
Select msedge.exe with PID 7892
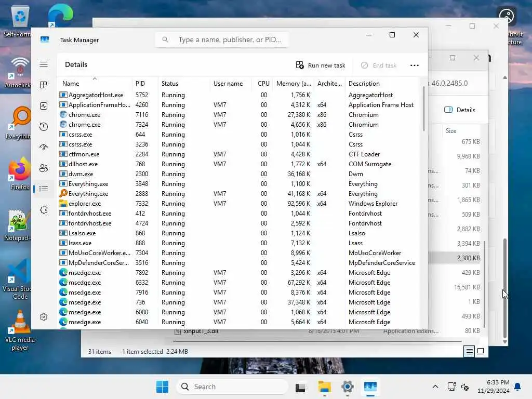point(239,272)
